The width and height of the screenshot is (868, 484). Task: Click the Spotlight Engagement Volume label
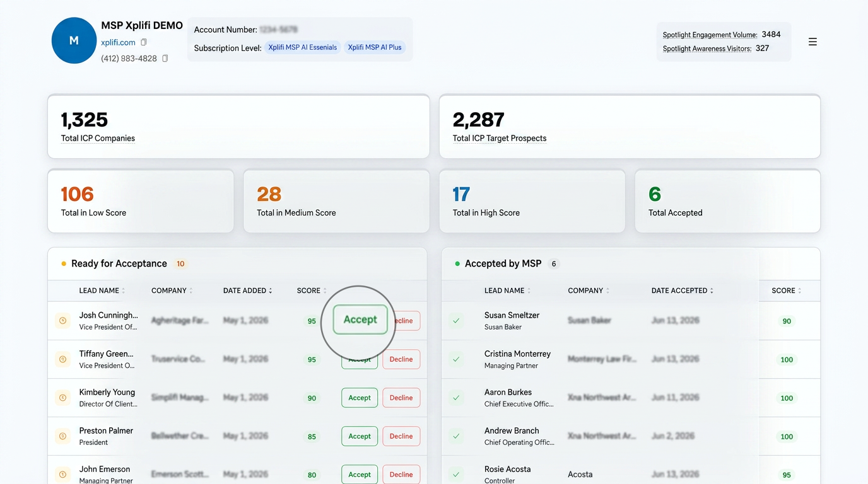[x=710, y=35]
